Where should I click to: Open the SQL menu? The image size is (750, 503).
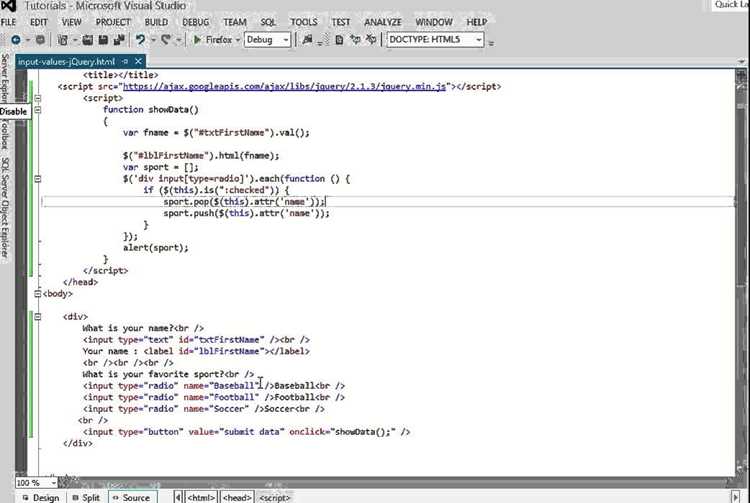pos(268,22)
